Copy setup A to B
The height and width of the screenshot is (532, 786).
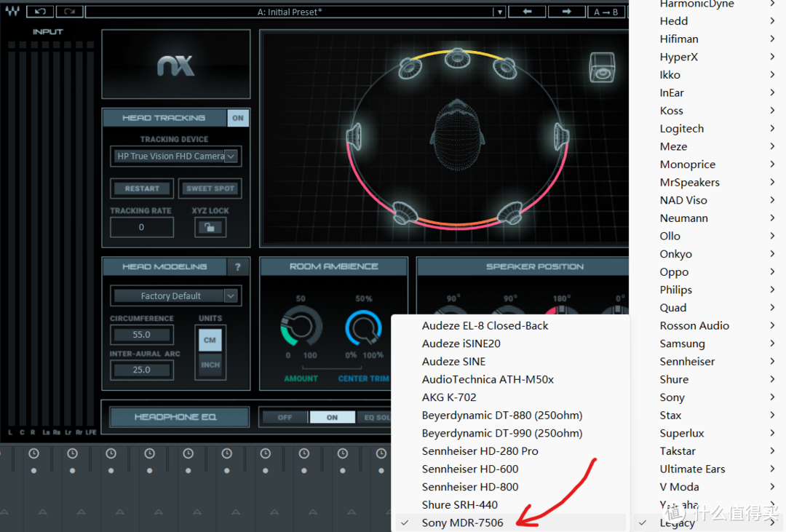pyautogui.click(x=606, y=12)
